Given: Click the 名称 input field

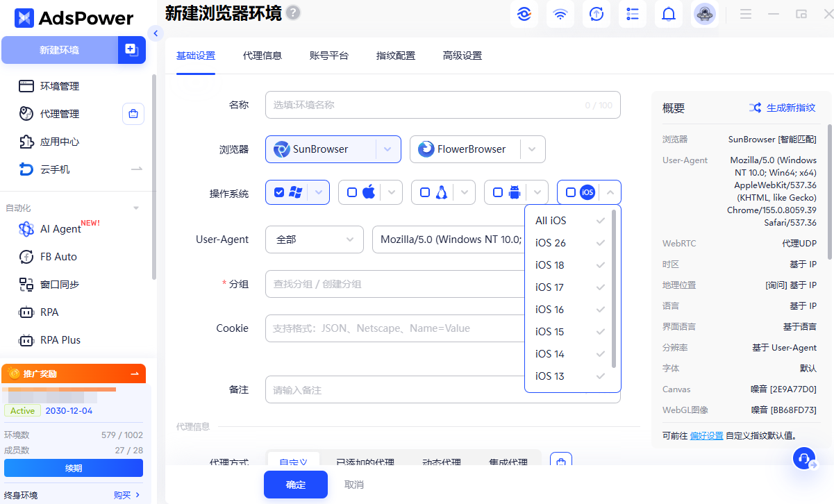Looking at the screenshot, I should click(443, 105).
